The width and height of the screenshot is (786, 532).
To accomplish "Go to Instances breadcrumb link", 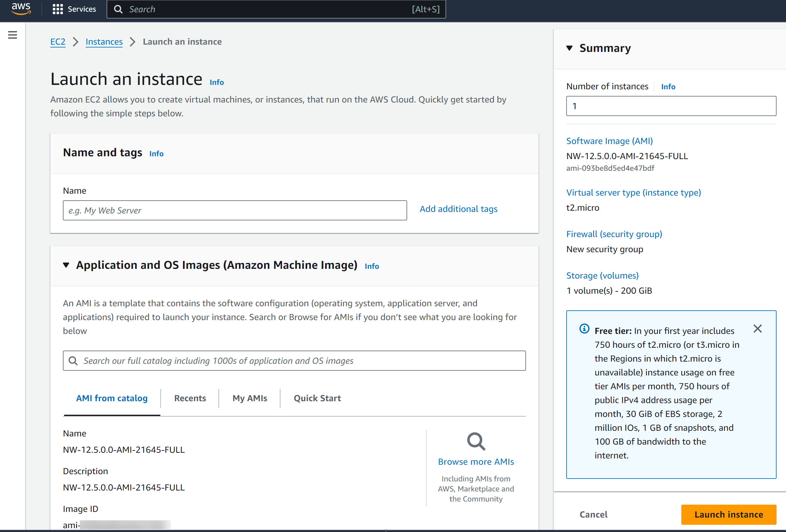I will (x=104, y=42).
